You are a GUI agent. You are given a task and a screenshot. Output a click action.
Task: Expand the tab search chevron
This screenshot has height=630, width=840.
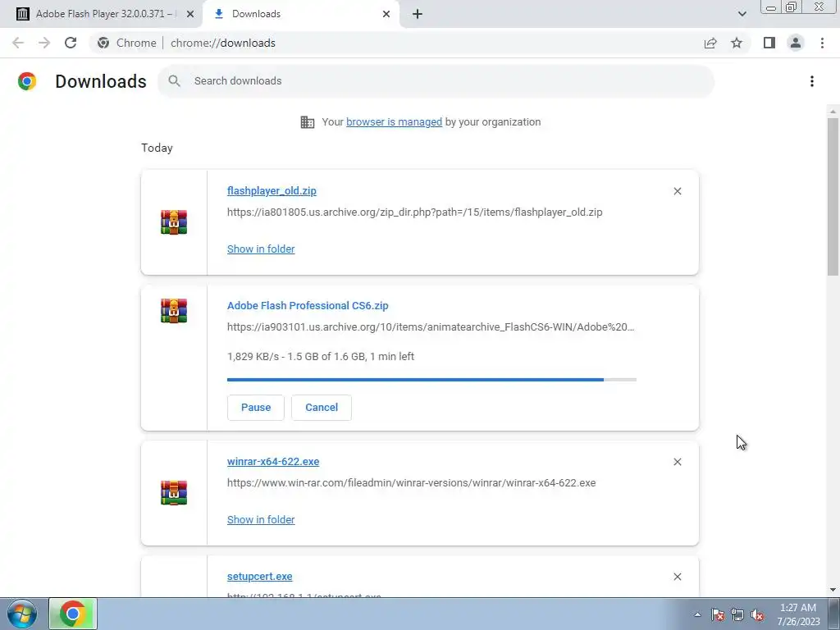click(742, 14)
